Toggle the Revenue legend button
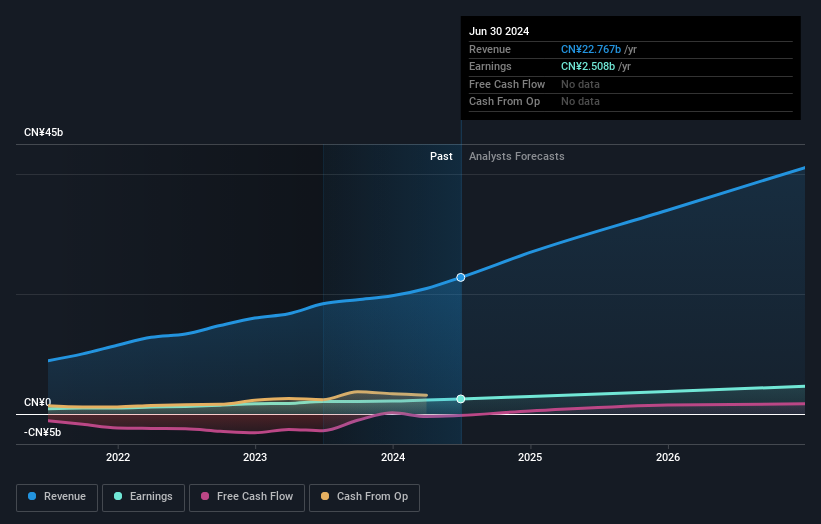Screen dimensions: 821x524 tap(57, 497)
